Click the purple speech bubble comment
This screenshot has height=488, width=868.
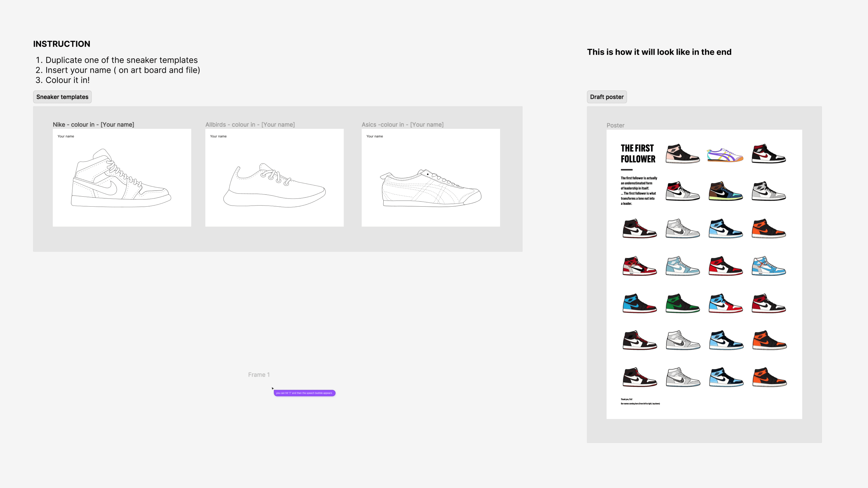[x=304, y=393]
